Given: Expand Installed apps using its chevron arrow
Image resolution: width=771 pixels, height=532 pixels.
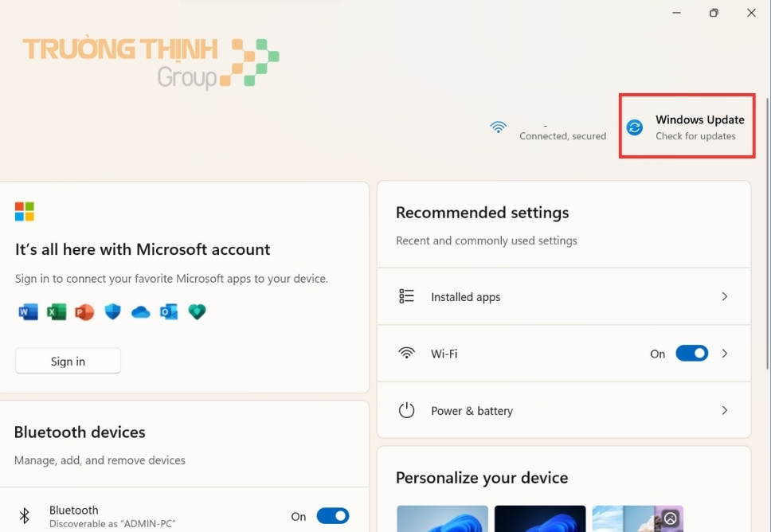Looking at the screenshot, I should 725,296.
